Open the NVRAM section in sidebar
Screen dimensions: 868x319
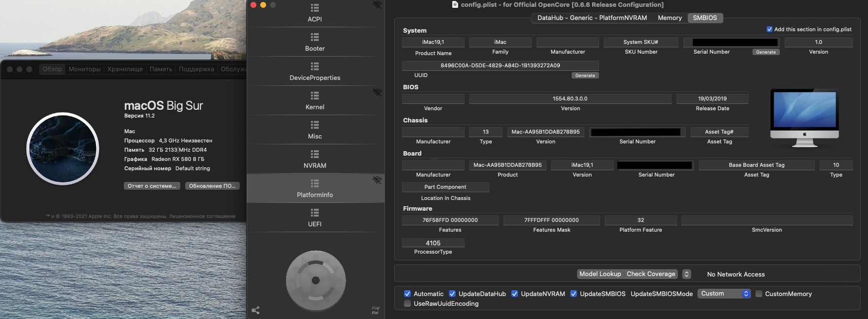tap(315, 159)
